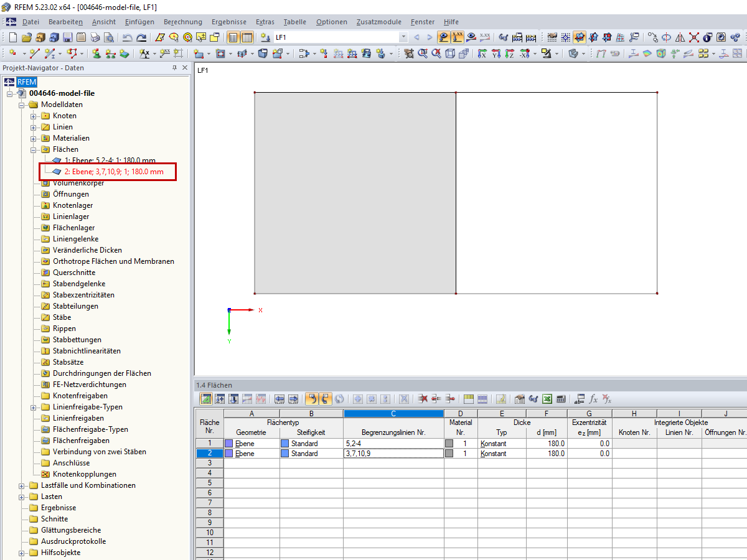
Task: Click the view in Y direction icon
Action: coord(496,54)
